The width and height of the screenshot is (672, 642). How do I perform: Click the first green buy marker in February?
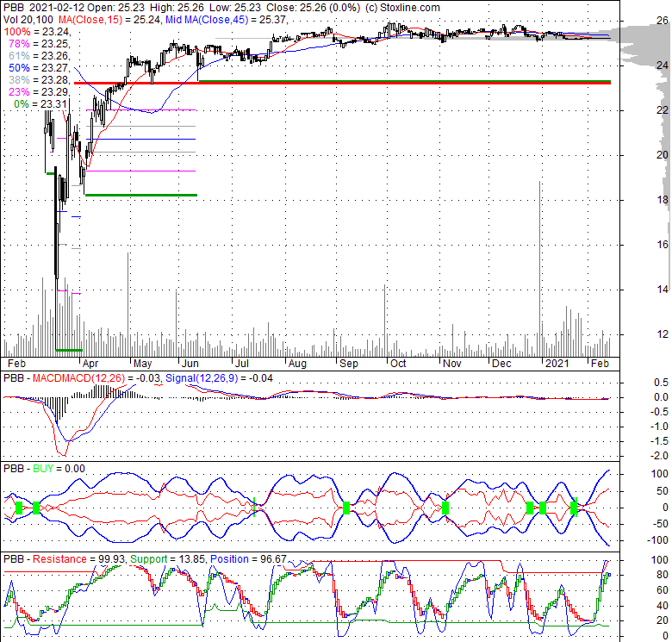click(x=19, y=508)
